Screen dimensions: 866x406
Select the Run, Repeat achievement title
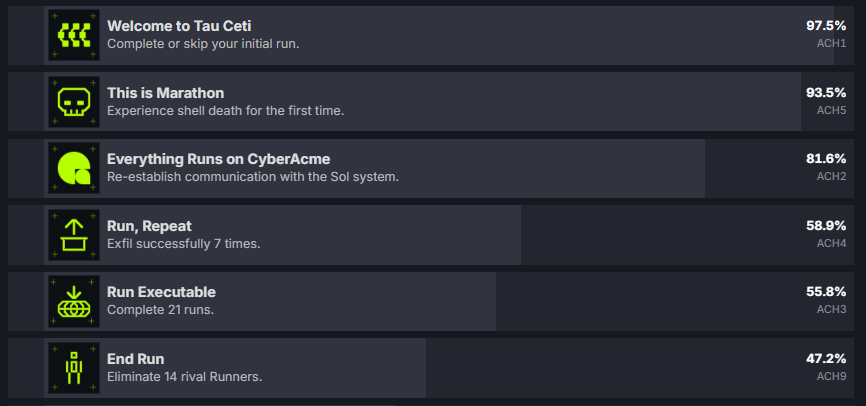pos(149,226)
